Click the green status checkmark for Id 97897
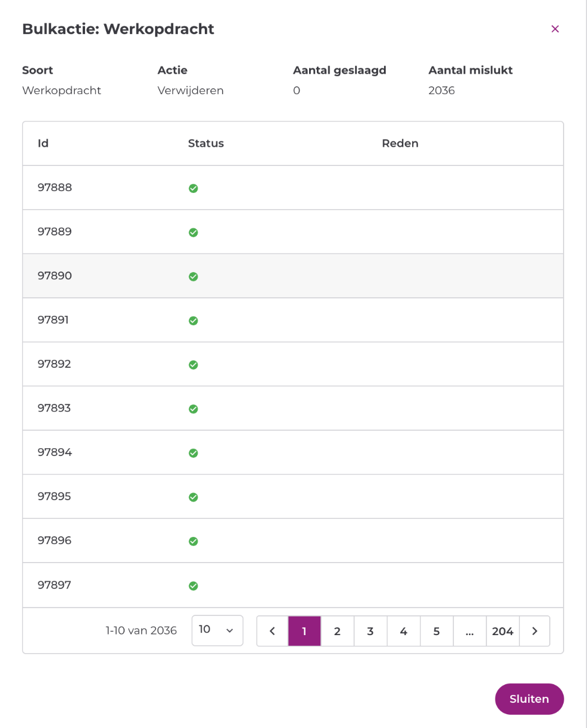 [193, 585]
